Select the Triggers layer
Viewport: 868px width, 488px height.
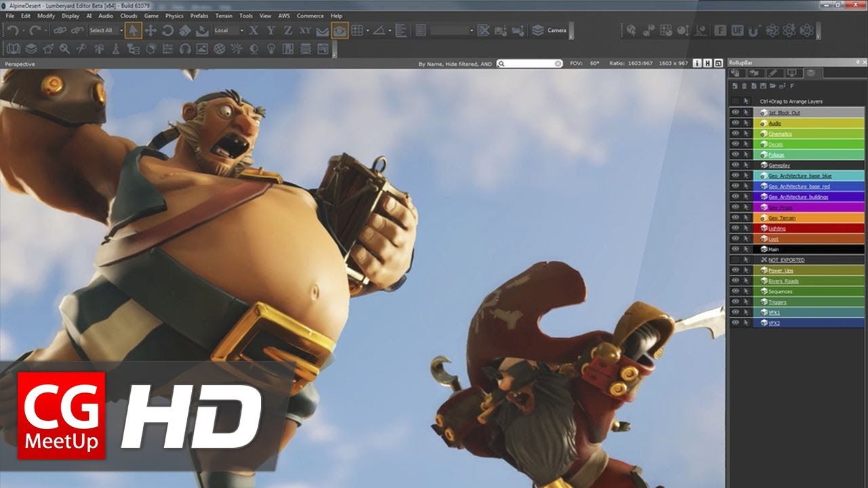pyautogui.click(x=809, y=302)
